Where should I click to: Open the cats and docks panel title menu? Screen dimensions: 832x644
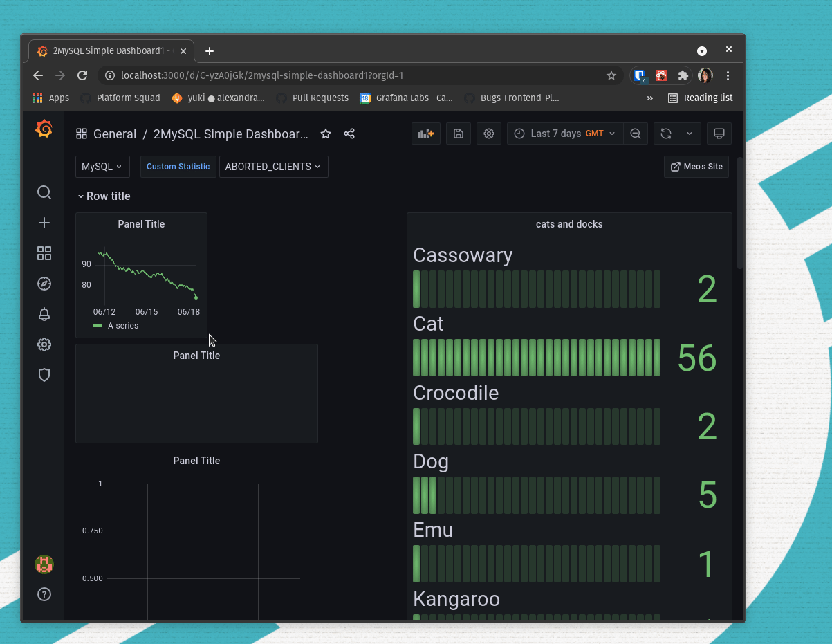(569, 224)
